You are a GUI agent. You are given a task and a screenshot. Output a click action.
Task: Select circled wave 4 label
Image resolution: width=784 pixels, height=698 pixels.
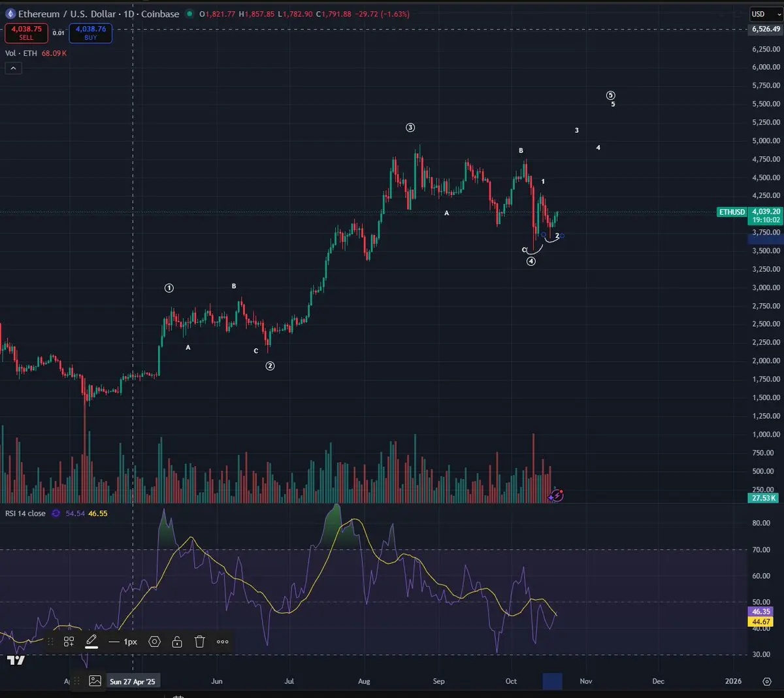531,261
